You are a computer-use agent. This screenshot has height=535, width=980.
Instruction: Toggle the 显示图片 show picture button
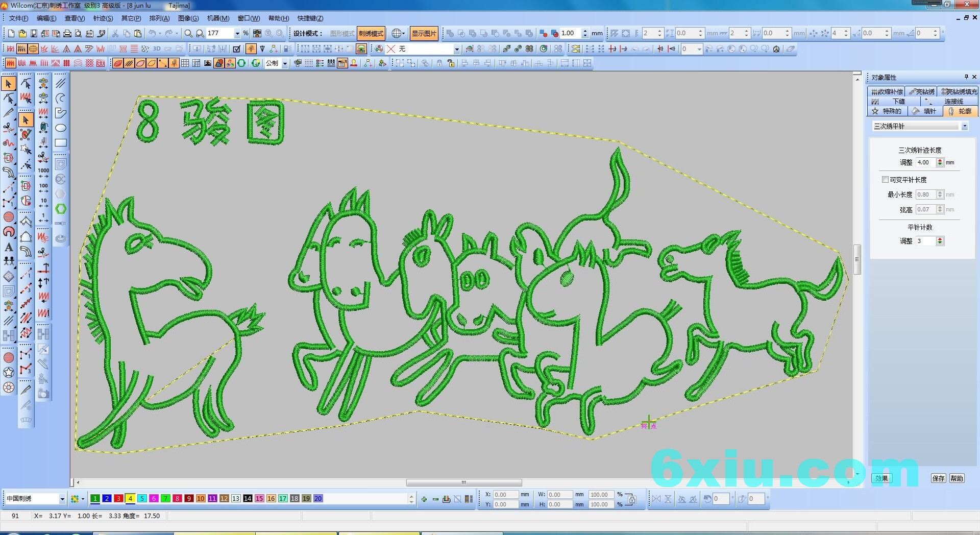click(x=424, y=34)
